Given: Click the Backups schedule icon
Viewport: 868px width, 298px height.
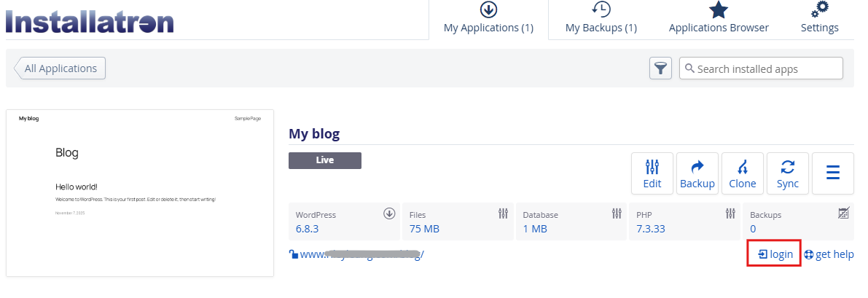Looking at the screenshot, I should tap(843, 213).
